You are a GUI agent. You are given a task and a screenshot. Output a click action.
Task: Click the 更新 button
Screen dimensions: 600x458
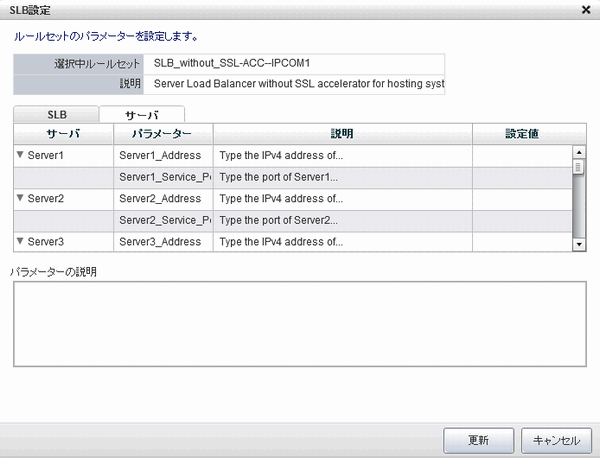pos(478,440)
